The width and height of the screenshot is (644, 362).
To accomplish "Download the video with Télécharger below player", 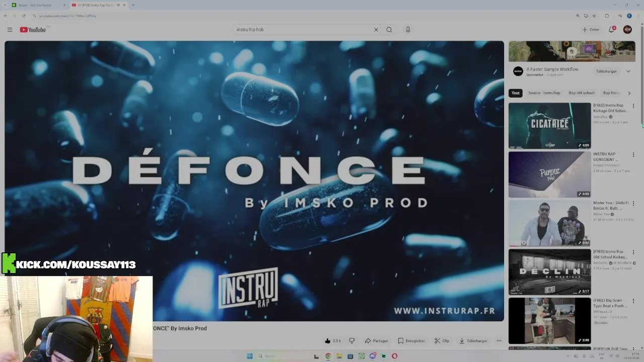I will [473, 341].
